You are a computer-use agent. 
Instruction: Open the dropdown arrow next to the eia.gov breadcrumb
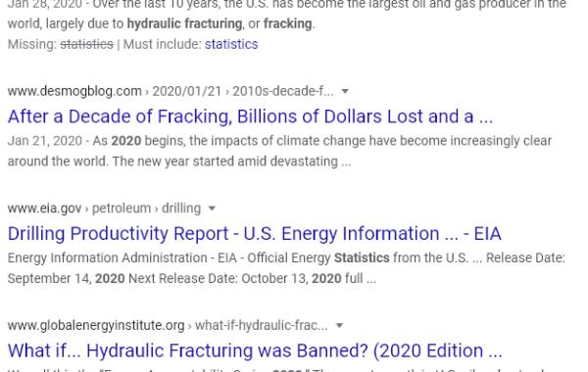212,209
